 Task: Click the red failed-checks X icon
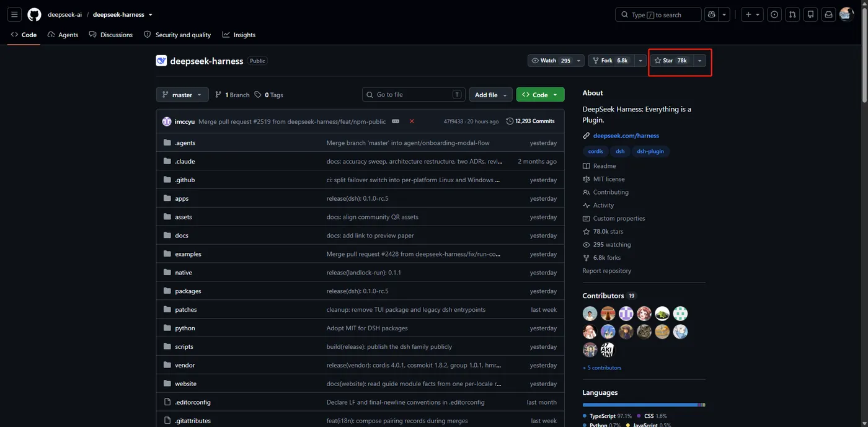click(x=412, y=121)
